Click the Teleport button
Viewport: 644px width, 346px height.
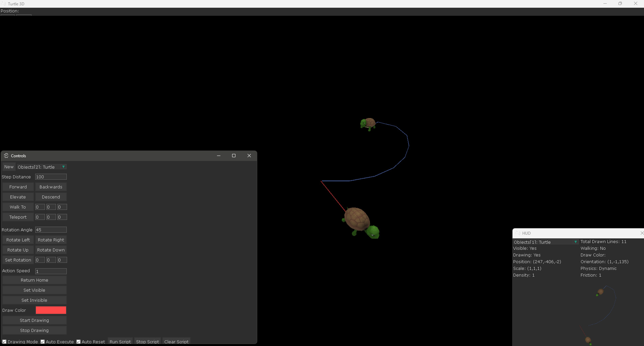18,217
